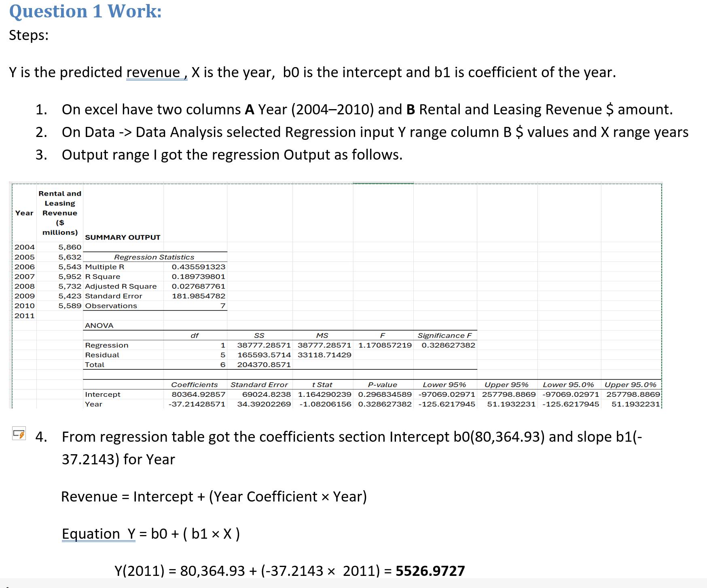Screen dimensions: 707x588
Task: Click the 'Observations' row label
Action: coord(111,306)
